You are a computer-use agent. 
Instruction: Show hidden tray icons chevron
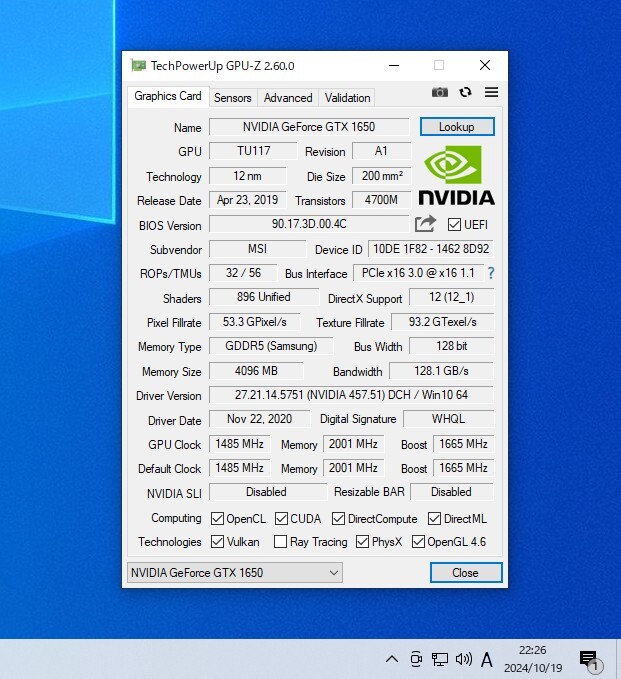coord(392,659)
